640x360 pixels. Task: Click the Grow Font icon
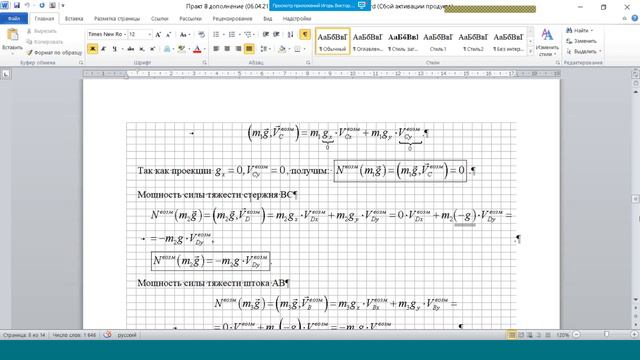point(158,35)
